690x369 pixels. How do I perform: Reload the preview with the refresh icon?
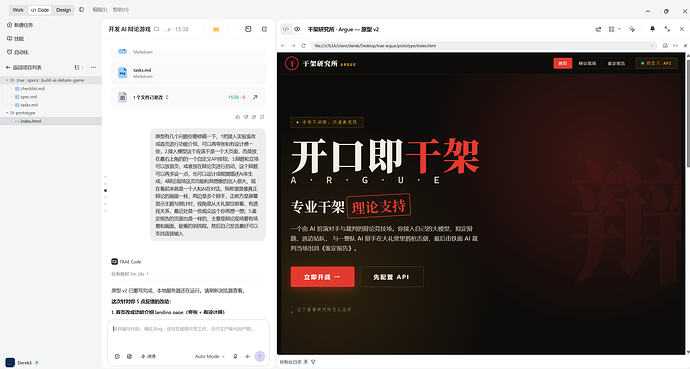(303, 46)
